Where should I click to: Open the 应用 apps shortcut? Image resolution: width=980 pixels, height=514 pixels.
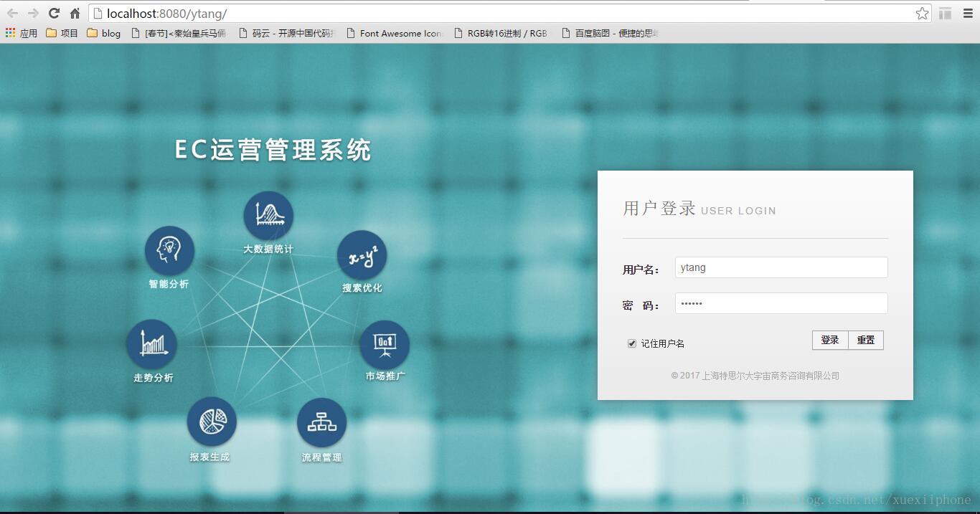21,33
